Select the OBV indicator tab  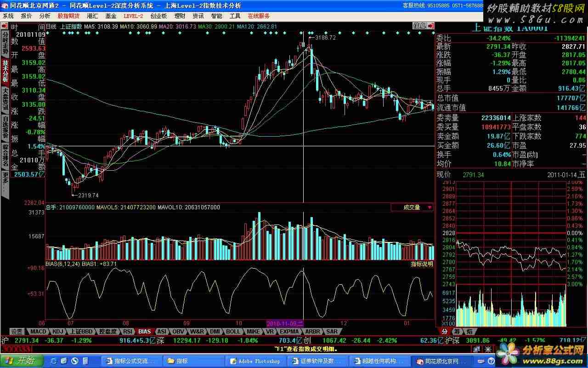point(177,331)
